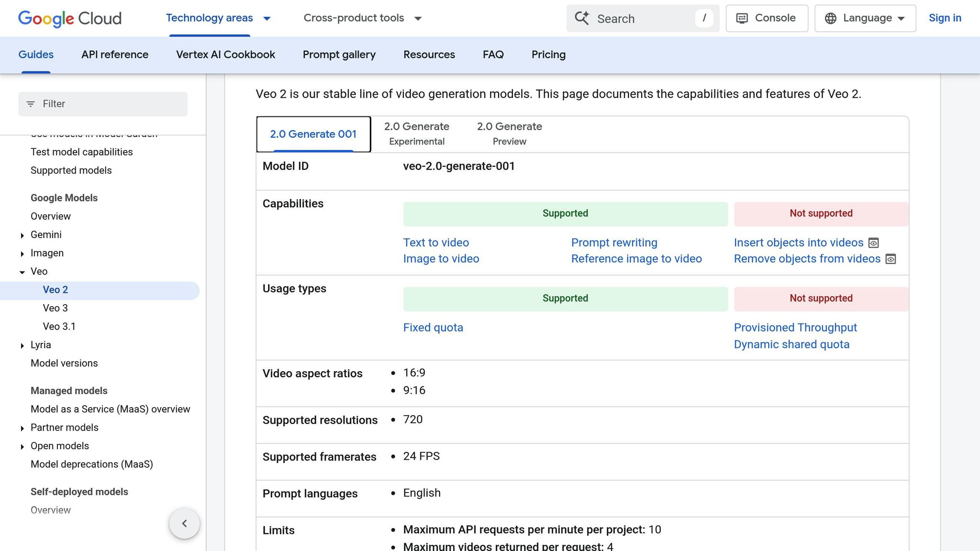980x551 pixels.
Task: Click the sidebar Filter input field
Action: point(110,104)
